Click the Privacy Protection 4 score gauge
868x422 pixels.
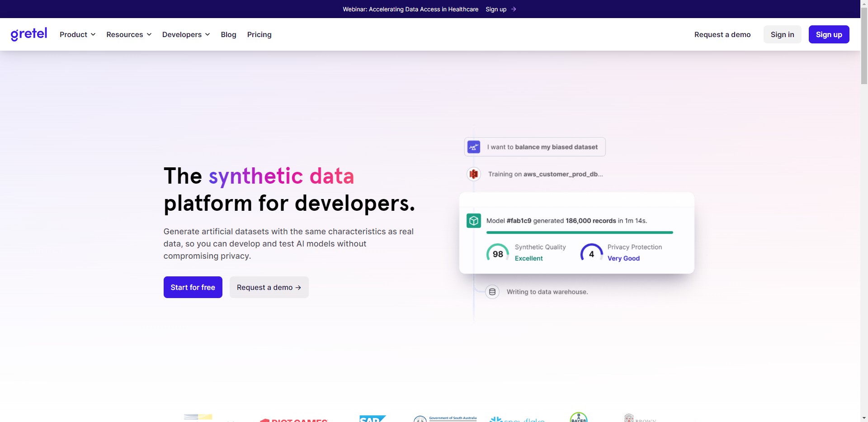591,253
